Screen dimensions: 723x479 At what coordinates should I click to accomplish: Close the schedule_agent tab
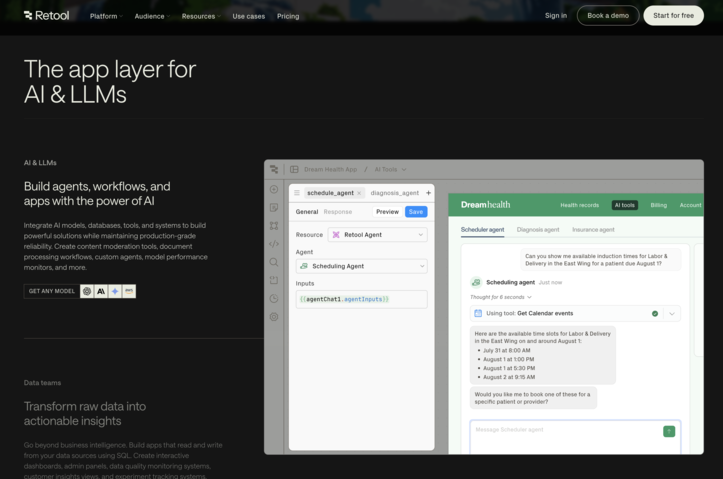click(359, 193)
